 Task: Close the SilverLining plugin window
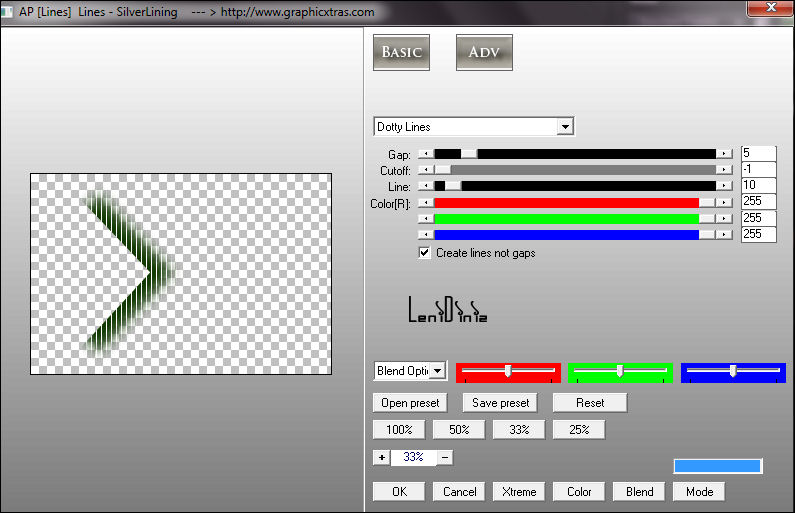click(x=768, y=12)
